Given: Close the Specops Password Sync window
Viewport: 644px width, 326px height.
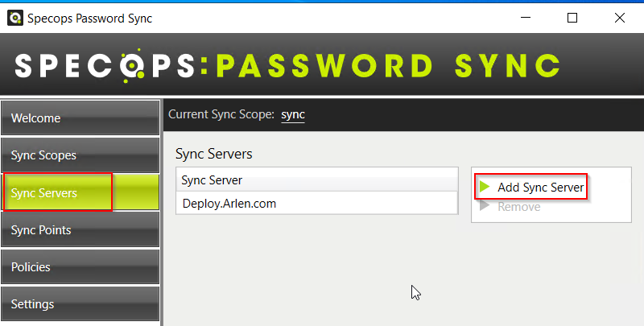Looking at the screenshot, I should coord(619,18).
